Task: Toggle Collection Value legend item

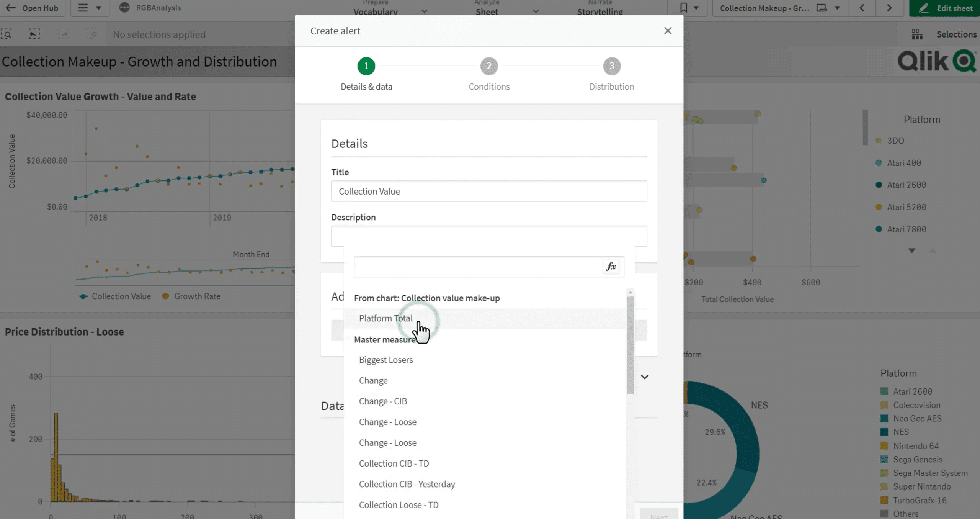Action: point(115,296)
